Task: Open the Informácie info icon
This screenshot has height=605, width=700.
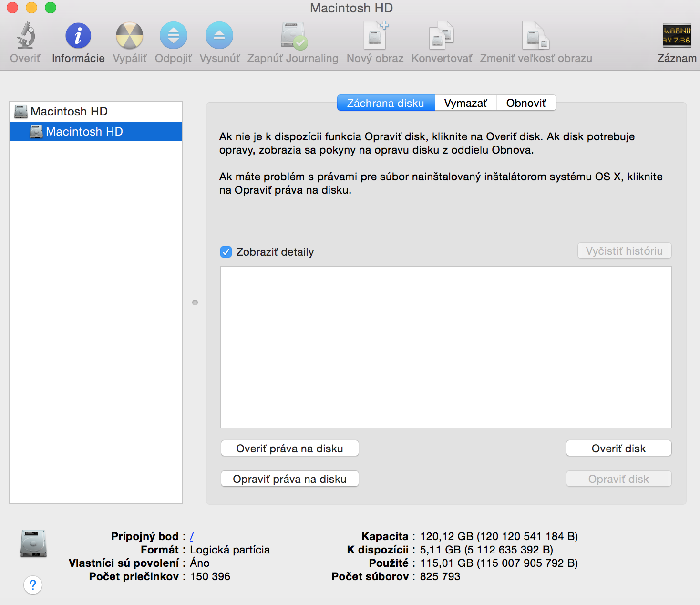Action: 78,36
